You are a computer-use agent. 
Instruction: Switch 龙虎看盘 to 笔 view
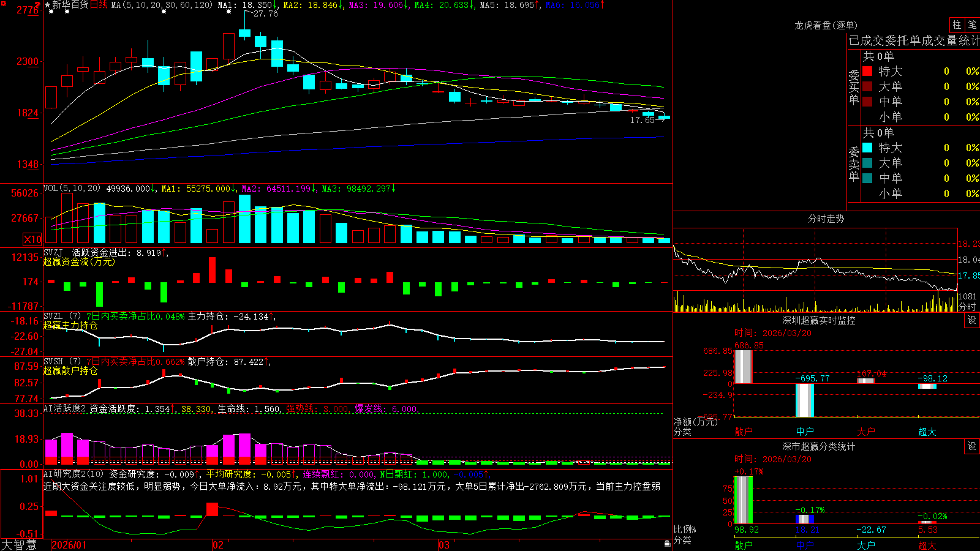click(972, 24)
